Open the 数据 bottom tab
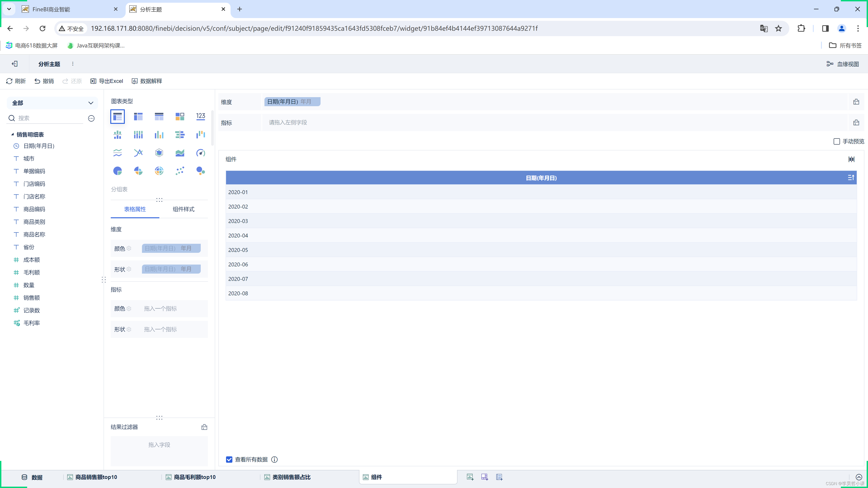This screenshot has width=868, height=488. pyautogui.click(x=32, y=477)
